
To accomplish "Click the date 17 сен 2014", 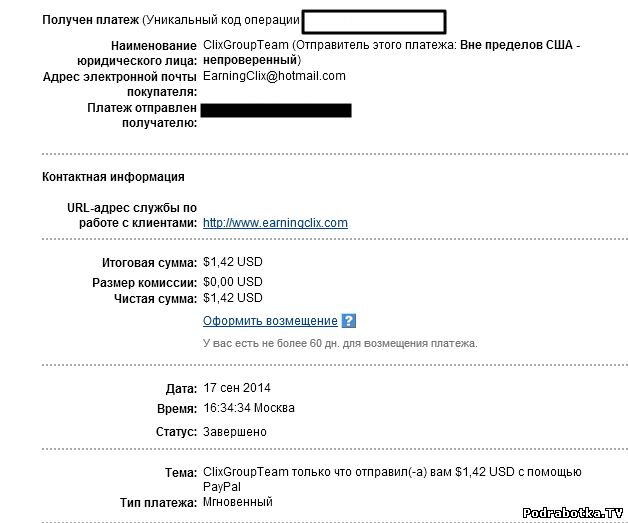I will [237, 388].
